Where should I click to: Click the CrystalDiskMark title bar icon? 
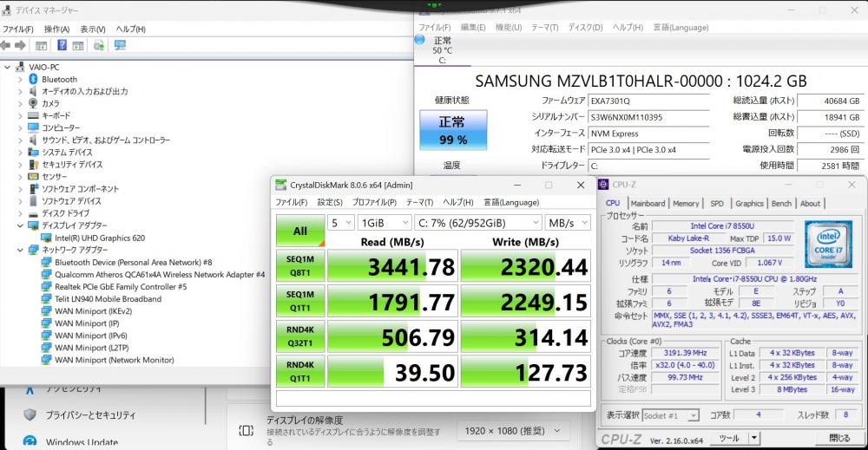[x=281, y=186]
